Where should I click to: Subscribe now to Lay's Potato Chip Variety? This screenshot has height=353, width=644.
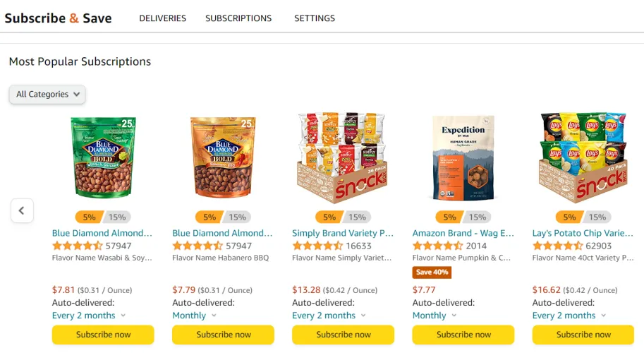pyautogui.click(x=583, y=335)
